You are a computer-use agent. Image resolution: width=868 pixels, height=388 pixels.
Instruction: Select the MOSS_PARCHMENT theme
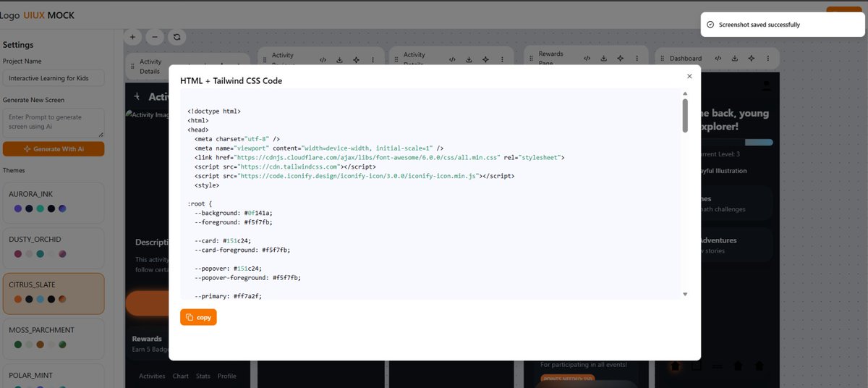tap(54, 338)
